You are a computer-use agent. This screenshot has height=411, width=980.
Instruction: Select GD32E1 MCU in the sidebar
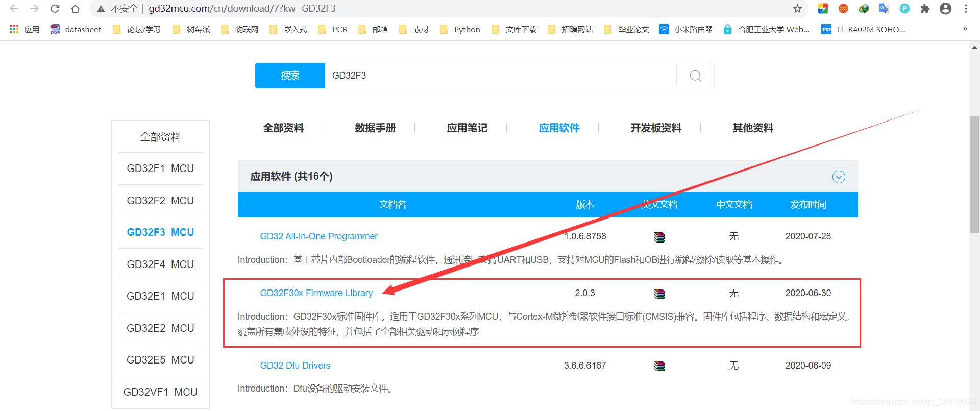tap(160, 296)
